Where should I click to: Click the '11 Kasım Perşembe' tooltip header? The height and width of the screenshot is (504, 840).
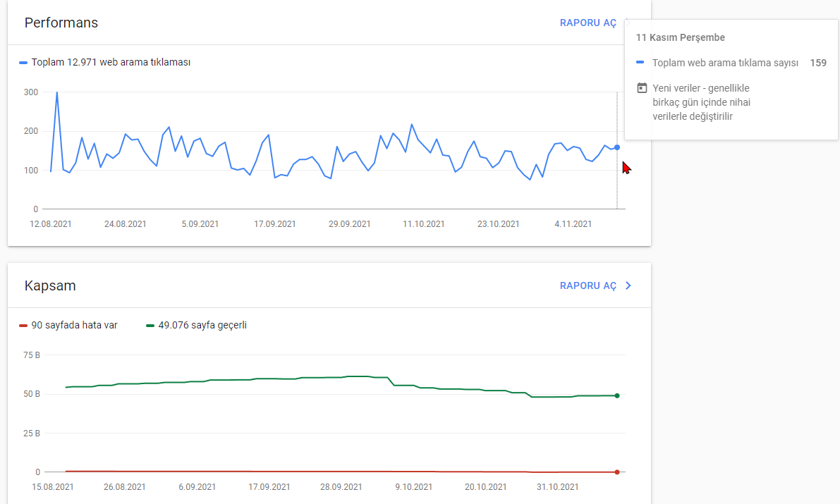pos(681,37)
